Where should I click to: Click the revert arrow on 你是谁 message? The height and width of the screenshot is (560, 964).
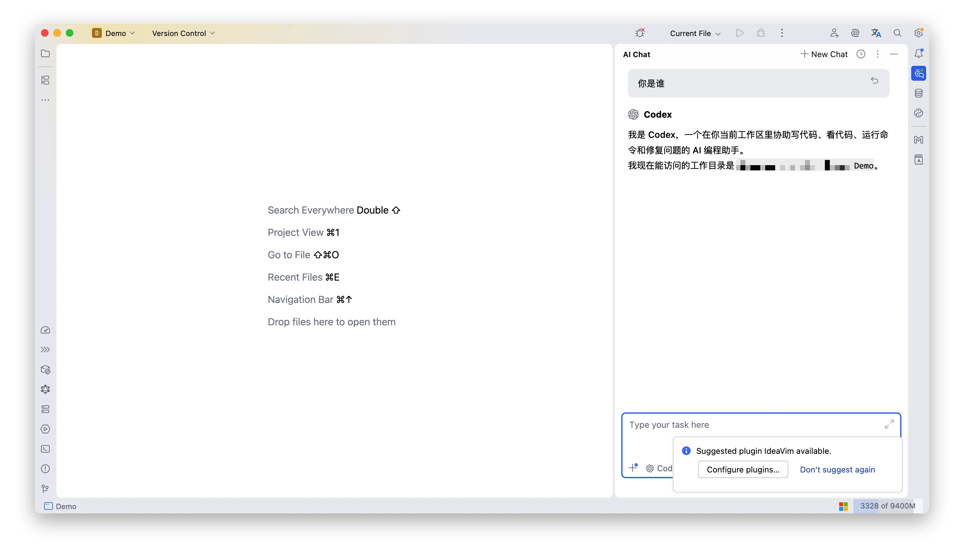pyautogui.click(x=874, y=80)
